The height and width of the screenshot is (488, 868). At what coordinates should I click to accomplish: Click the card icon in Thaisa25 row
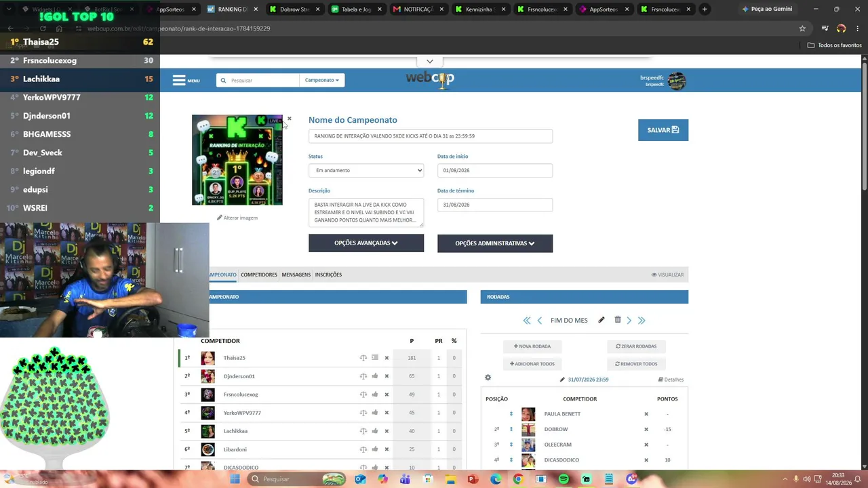coord(374,358)
